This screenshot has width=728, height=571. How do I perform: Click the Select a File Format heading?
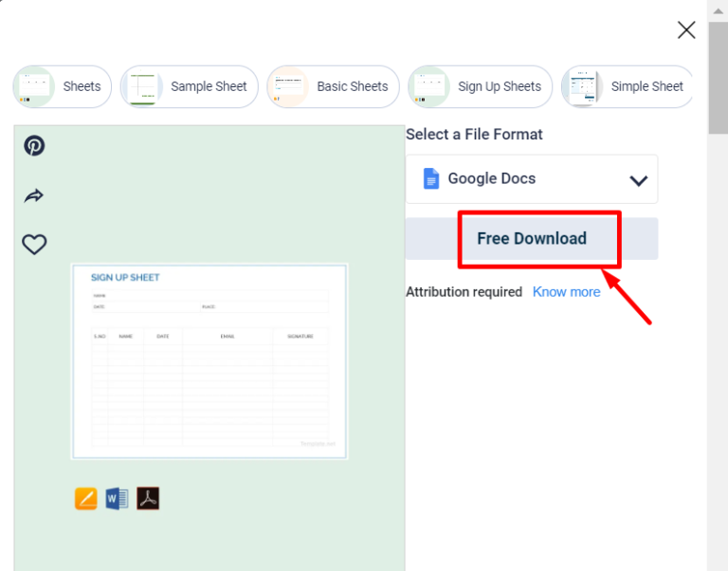[474, 135]
